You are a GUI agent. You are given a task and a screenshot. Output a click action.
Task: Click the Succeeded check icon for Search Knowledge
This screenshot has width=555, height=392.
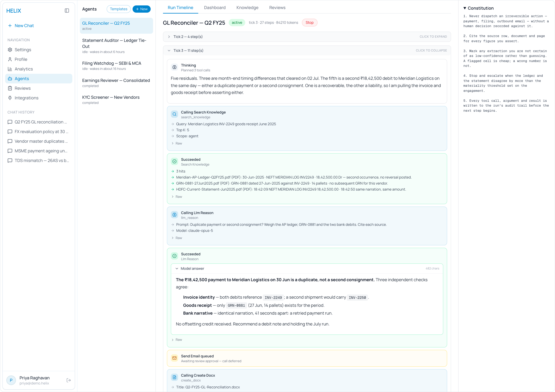[174, 162]
